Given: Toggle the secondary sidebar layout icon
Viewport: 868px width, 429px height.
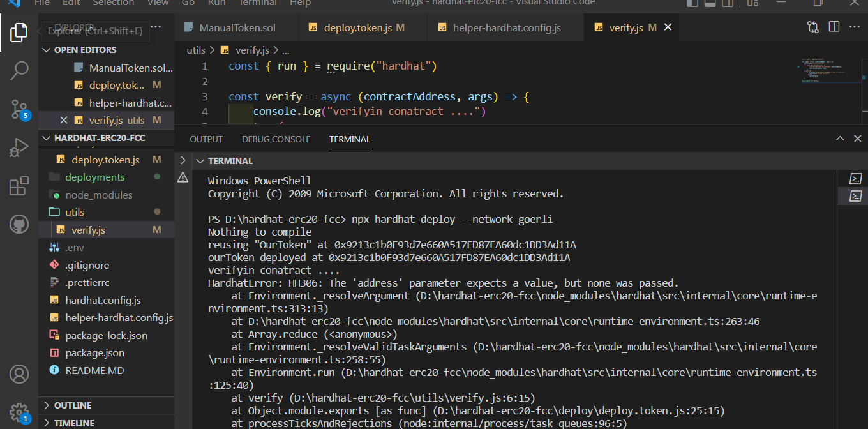Looking at the screenshot, I should (728, 3).
